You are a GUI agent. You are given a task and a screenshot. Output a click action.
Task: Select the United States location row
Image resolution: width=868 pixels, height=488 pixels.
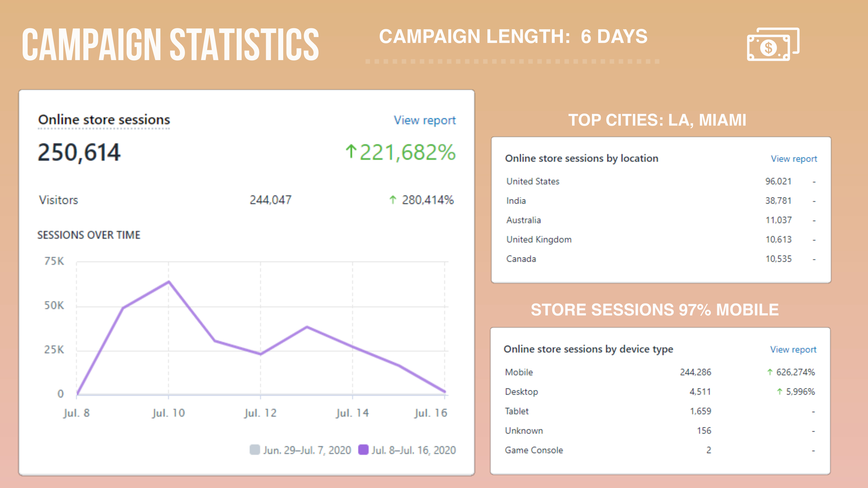pyautogui.click(x=661, y=181)
